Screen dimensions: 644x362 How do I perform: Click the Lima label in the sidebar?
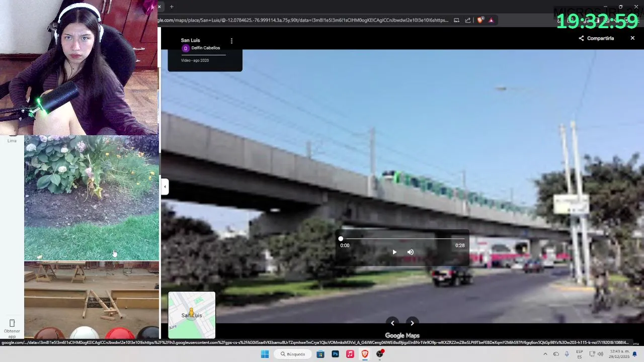[x=12, y=141]
